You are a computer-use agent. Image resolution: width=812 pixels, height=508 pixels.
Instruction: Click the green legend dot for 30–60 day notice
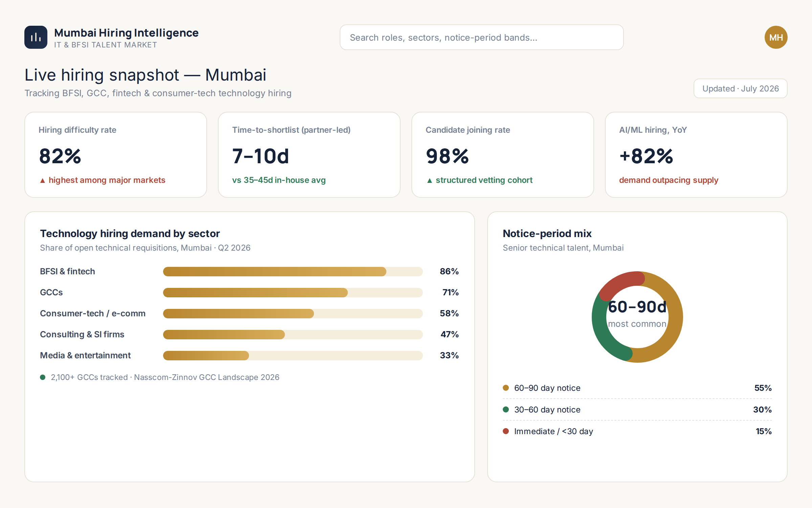click(x=506, y=409)
